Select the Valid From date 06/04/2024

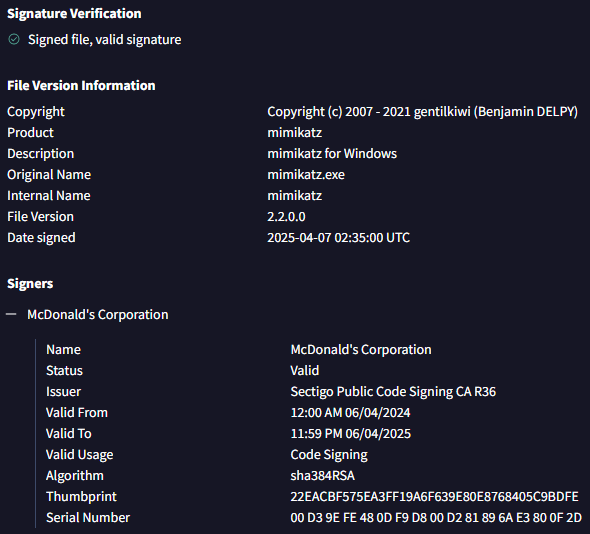350,413
